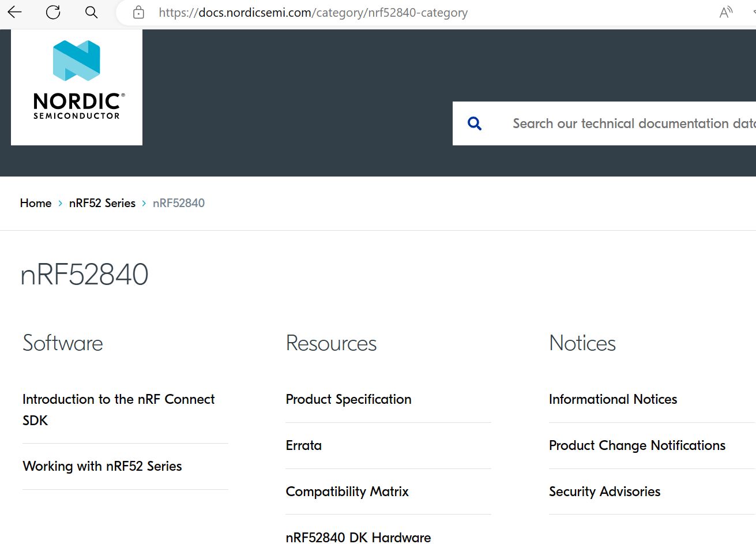The height and width of the screenshot is (544, 756).
Task: Open nRF52840 DK Hardware link
Action: [358, 537]
